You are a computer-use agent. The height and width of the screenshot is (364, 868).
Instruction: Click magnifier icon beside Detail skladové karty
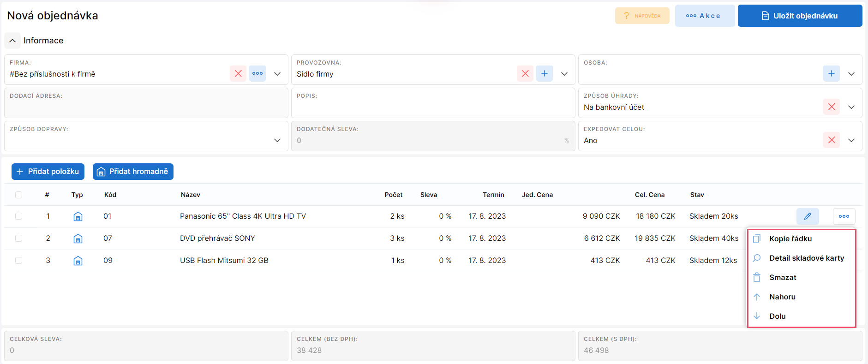click(757, 258)
